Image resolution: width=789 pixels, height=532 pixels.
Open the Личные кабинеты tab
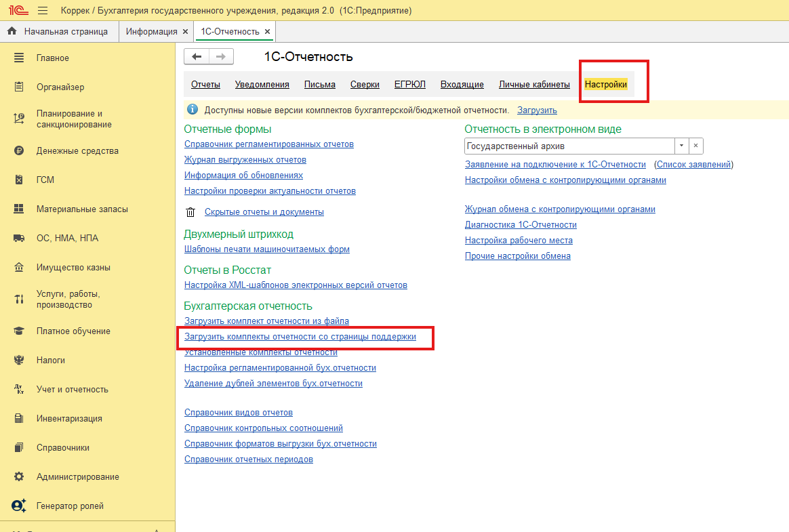(x=534, y=84)
